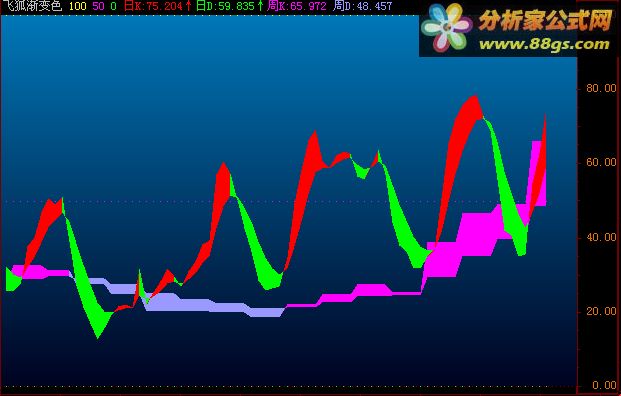The image size is (621, 396).
Task: Click the 60.00 axis label
Action: click(601, 162)
